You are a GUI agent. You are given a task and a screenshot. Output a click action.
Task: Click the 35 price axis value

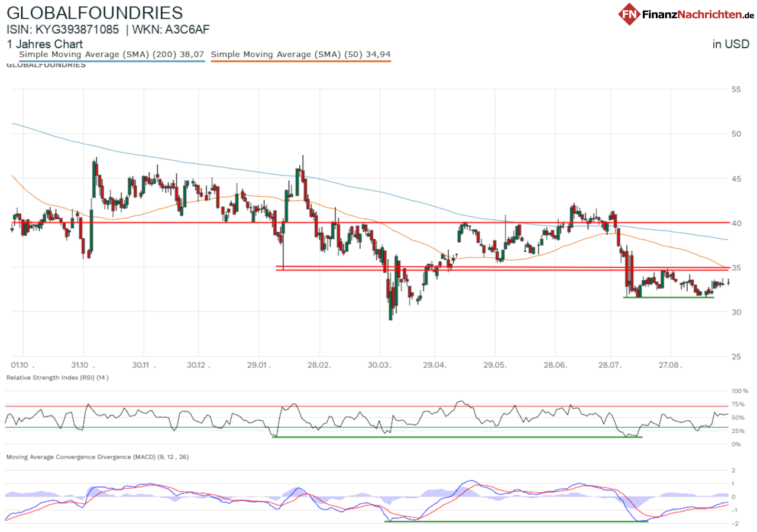coord(736,267)
